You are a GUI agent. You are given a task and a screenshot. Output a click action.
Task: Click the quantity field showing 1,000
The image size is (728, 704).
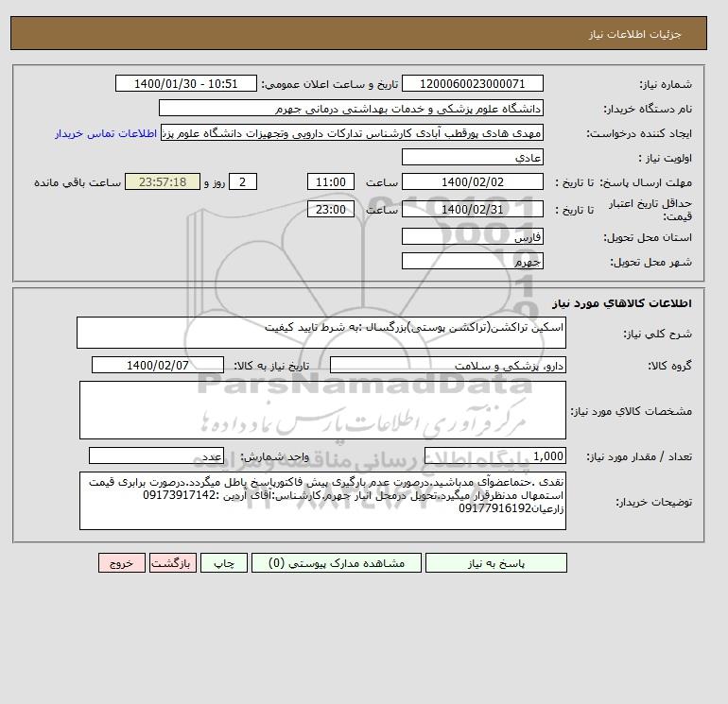coord(494,456)
